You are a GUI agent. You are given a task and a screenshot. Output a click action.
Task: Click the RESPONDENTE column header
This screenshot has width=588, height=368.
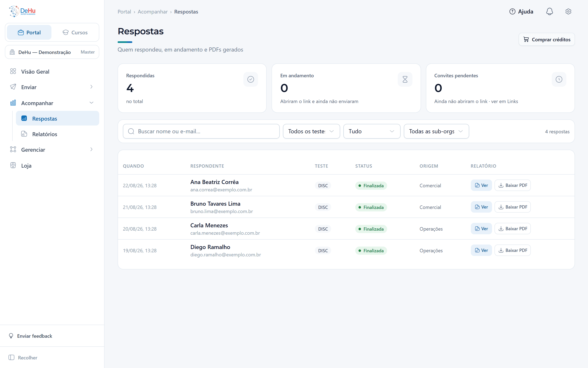click(207, 166)
